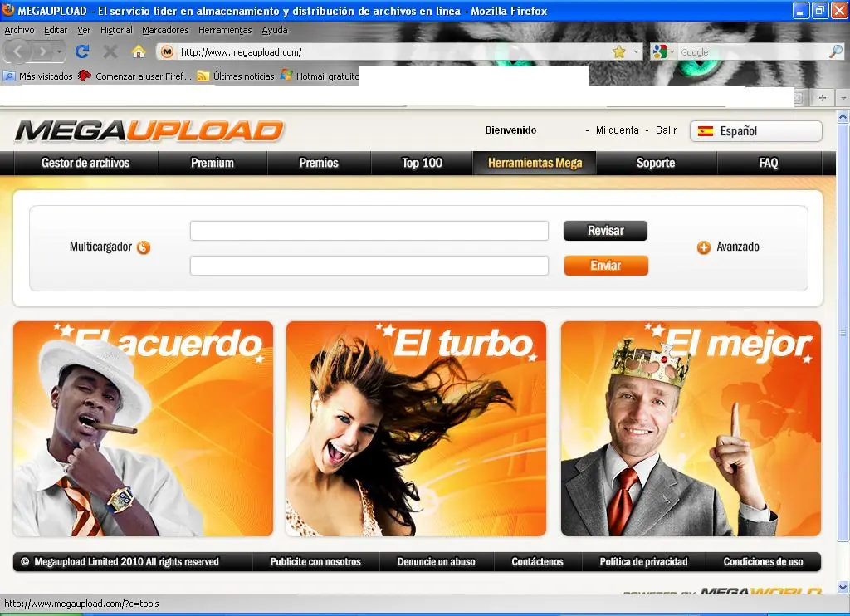Expand the address bar history dropdown
850x616 pixels.
point(636,52)
